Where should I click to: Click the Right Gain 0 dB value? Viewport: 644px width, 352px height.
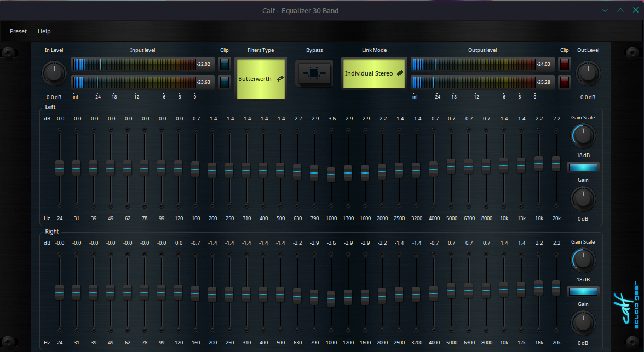(583, 343)
